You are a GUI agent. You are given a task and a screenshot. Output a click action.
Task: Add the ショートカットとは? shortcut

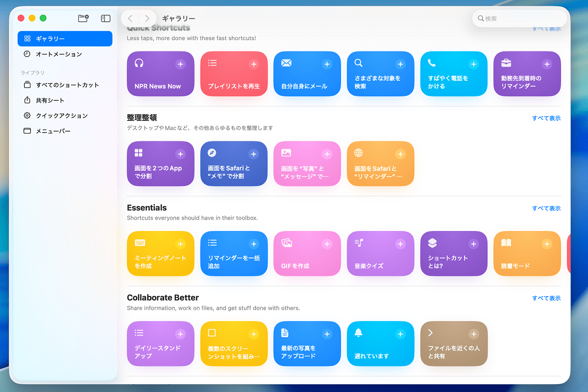pos(474,244)
